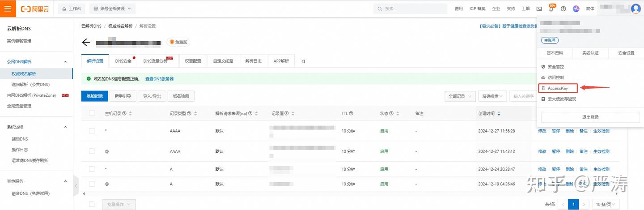The height and width of the screenshot is (210, 644).
Task: Click the Alibaba Cloud logo
Action: click(x=35, y=9)
